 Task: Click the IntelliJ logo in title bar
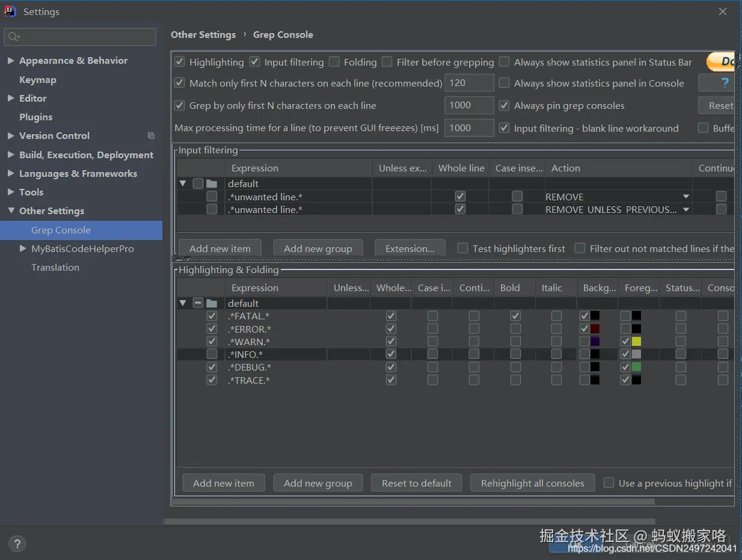(x=10, y=11)
